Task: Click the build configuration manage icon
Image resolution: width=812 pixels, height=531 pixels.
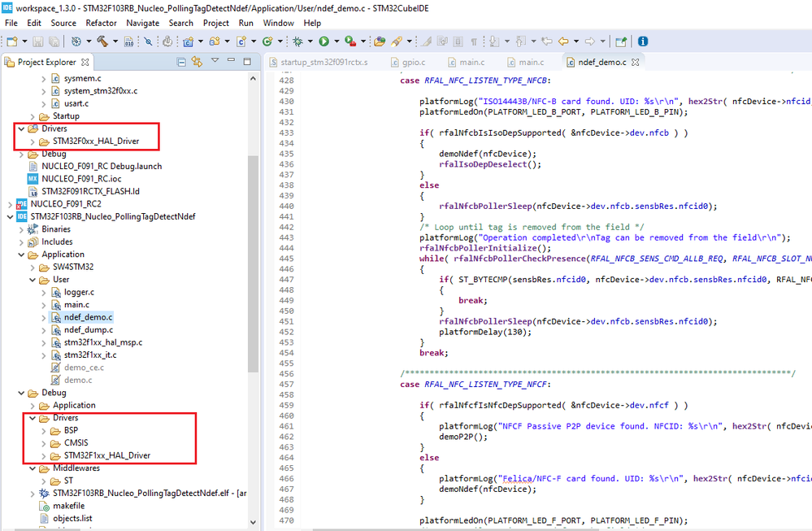Action: pos(76,41)
